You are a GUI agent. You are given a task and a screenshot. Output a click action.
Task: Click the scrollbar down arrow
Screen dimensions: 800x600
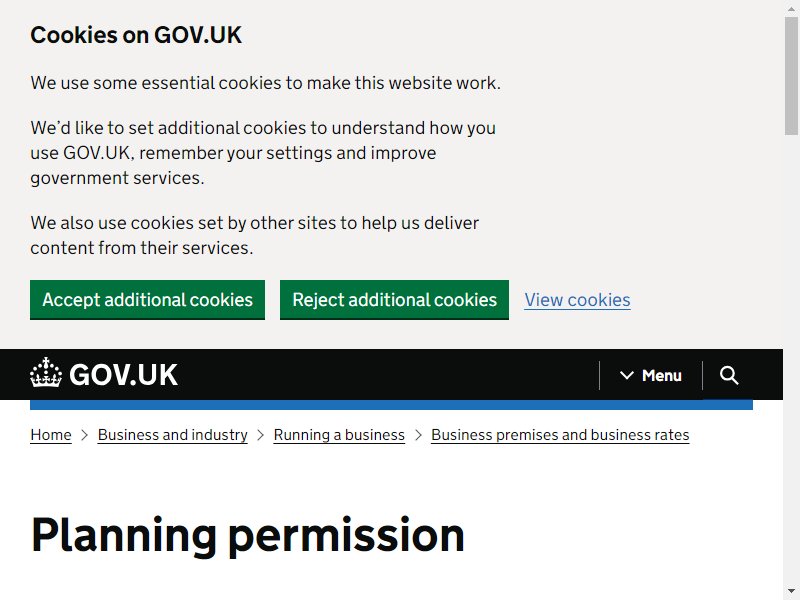791,591
